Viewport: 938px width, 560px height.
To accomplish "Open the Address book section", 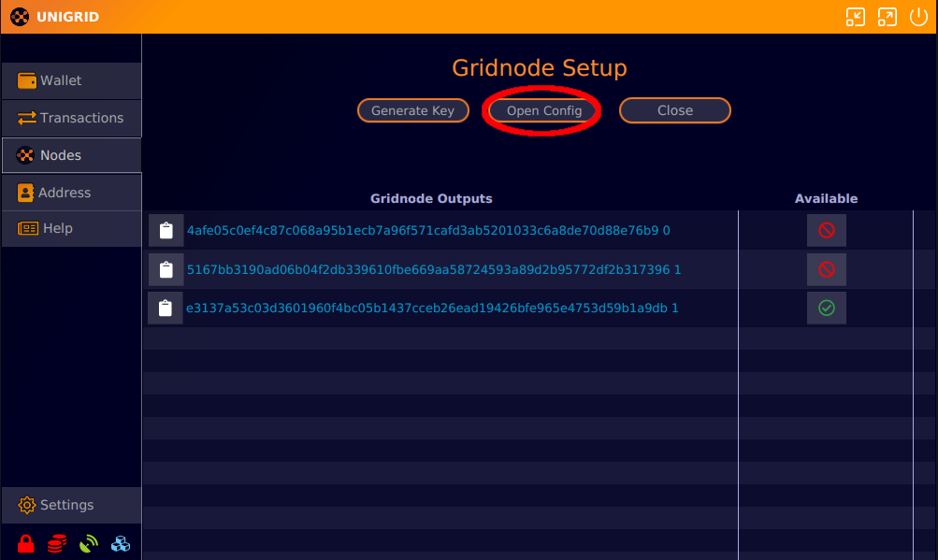I will (x=72, y=193).
